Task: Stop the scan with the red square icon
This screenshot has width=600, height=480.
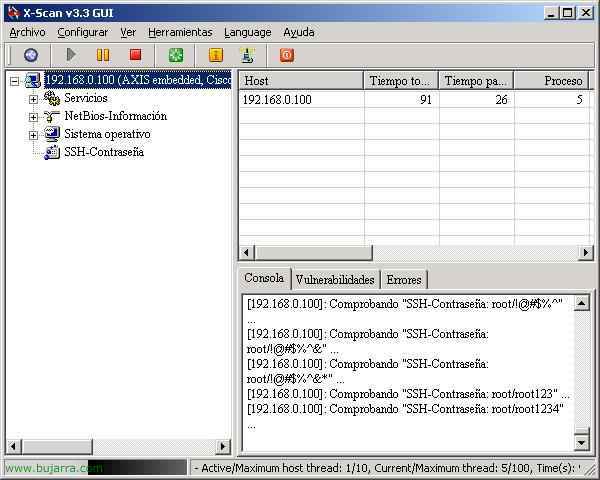Action: pyautogui.click(x=135, y=55)
